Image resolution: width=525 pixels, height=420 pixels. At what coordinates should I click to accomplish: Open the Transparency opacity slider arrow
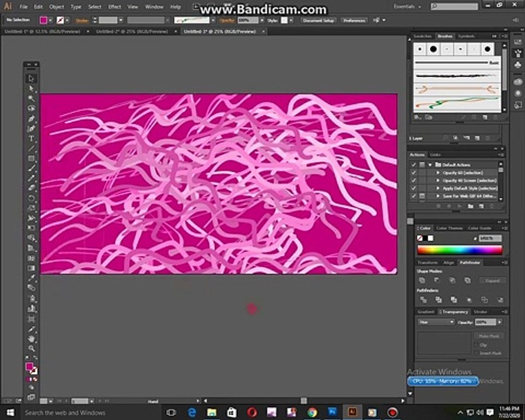click(x=499, y=322)
